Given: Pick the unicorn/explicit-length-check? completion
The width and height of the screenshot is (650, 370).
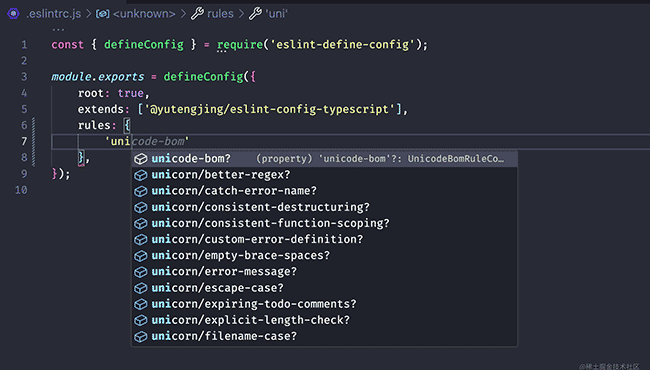Looking at the screenshot, I should coord(325,320).
